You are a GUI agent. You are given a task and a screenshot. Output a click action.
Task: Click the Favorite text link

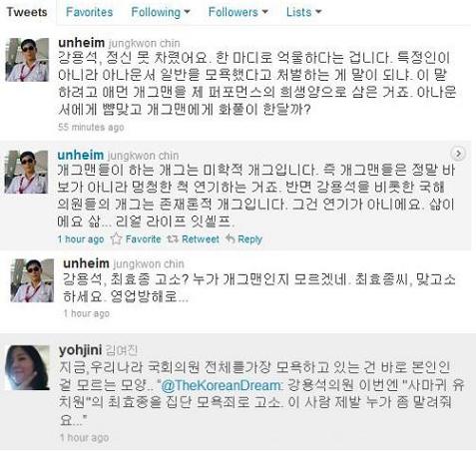[x=143, y=239]
